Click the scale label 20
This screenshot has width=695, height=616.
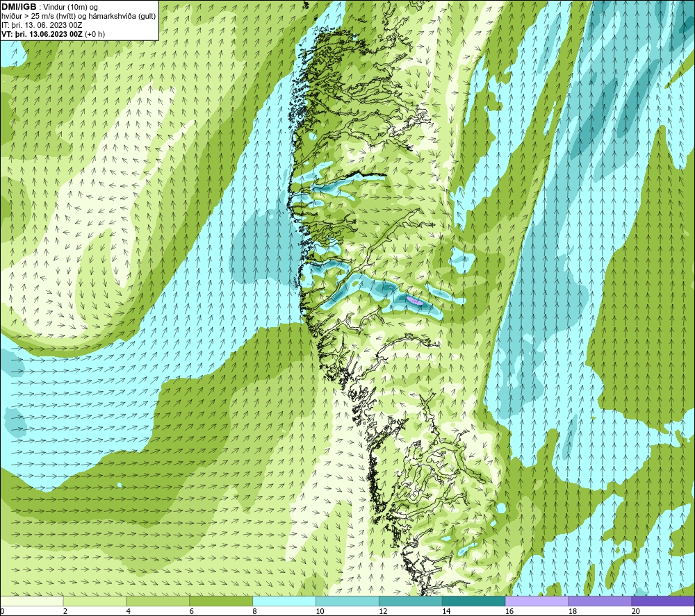(636, 612)
